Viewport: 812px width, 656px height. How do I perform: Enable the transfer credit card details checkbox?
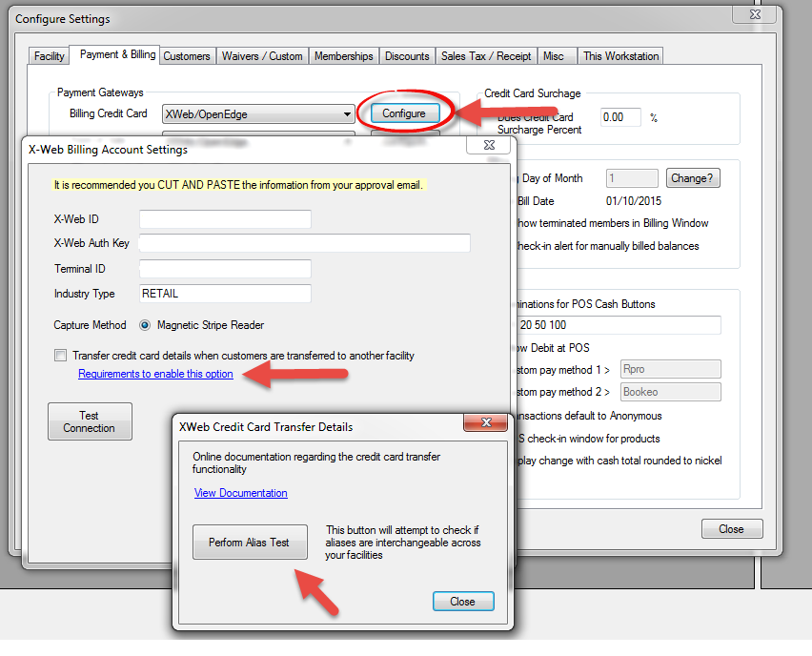(61, 356)
